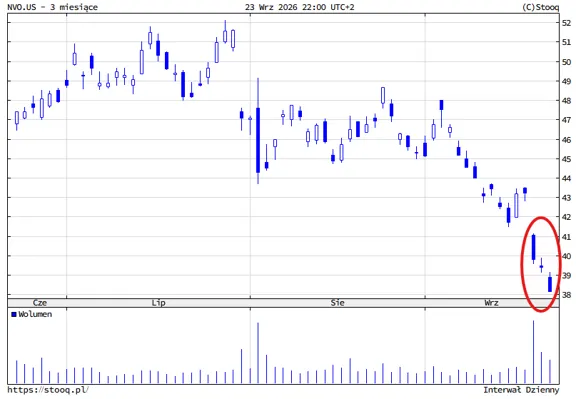Click the (C)Stooq copyright label

(x=540, y=7)
